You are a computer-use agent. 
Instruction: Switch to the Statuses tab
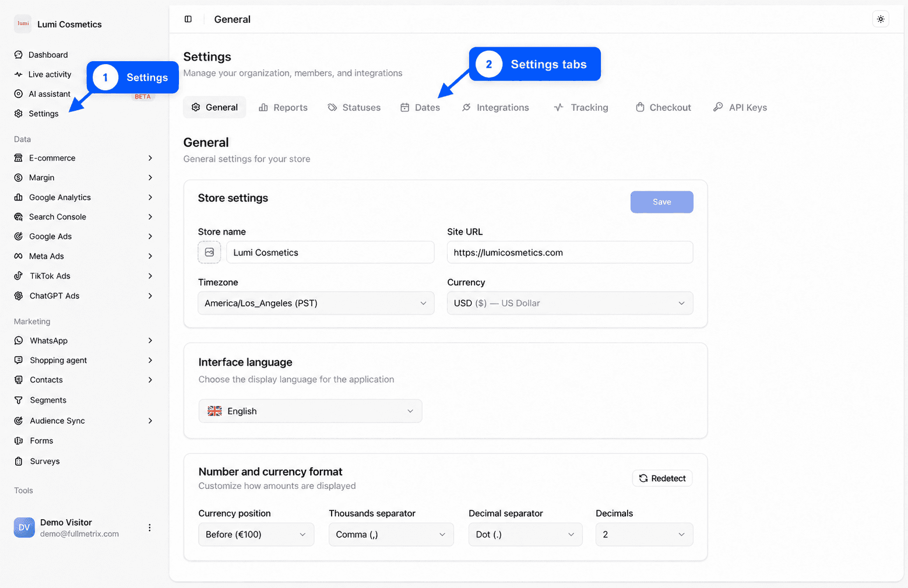(354, 108)
